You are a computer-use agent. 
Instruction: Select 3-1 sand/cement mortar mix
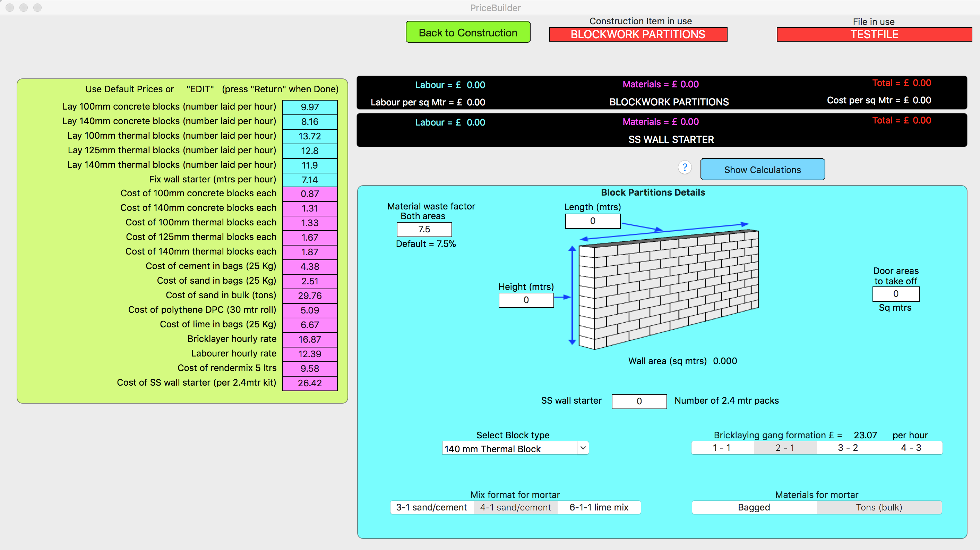(431, 507)
